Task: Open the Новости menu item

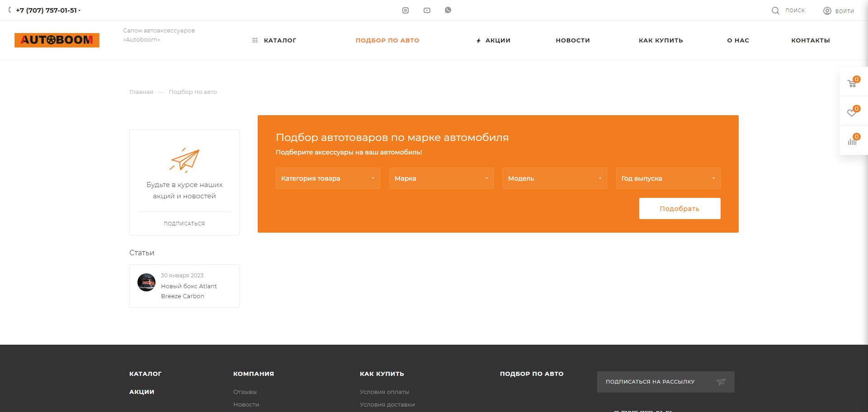Action: click(x=573, y=40)
